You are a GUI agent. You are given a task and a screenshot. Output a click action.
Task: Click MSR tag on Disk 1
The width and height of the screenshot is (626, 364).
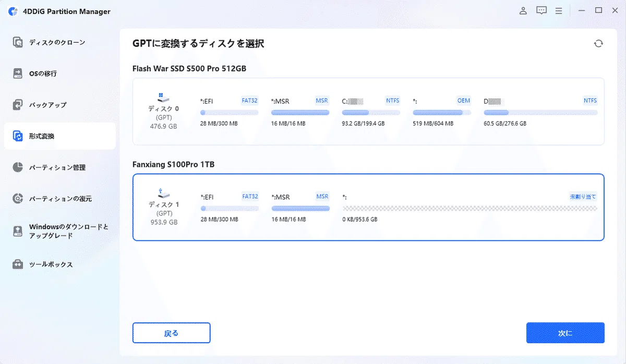click(322, 197)
